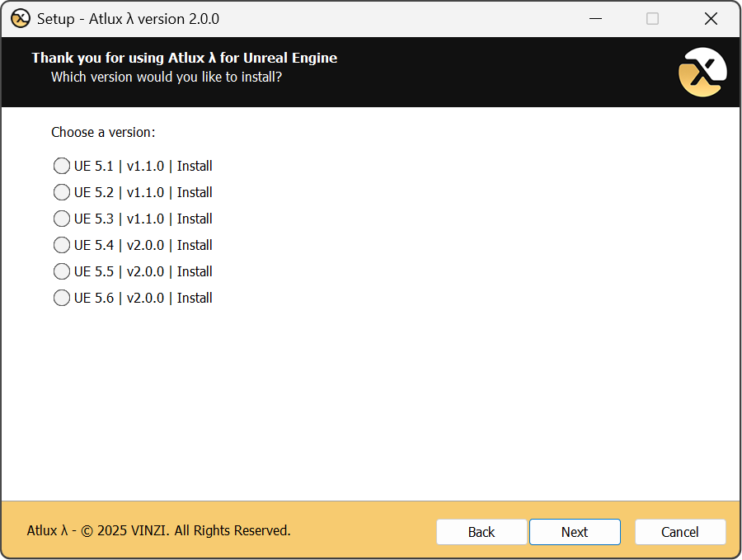742x560 pixels.
Task: Select the UE 5.1 radio button
Action: pyautogui.click(x=62, y=166)
